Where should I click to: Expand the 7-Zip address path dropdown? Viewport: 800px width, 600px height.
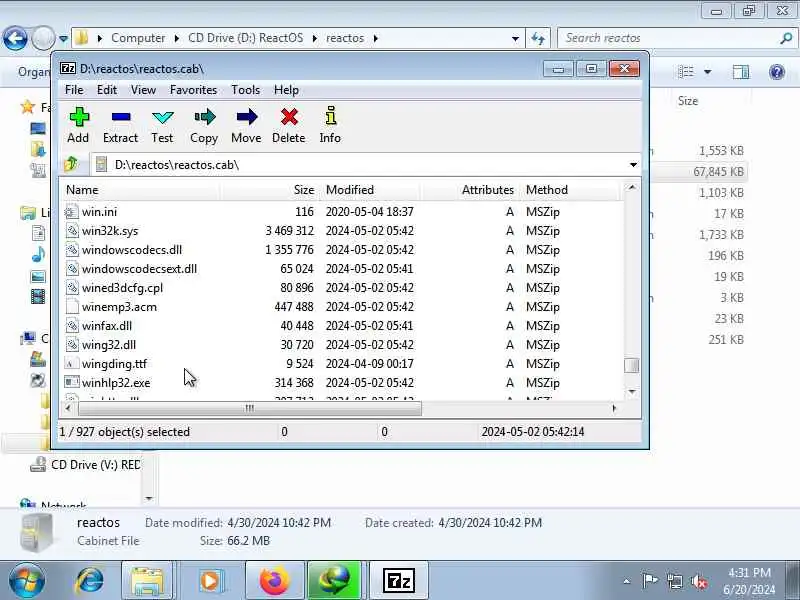pyautogui.click(x=633, y=165)
